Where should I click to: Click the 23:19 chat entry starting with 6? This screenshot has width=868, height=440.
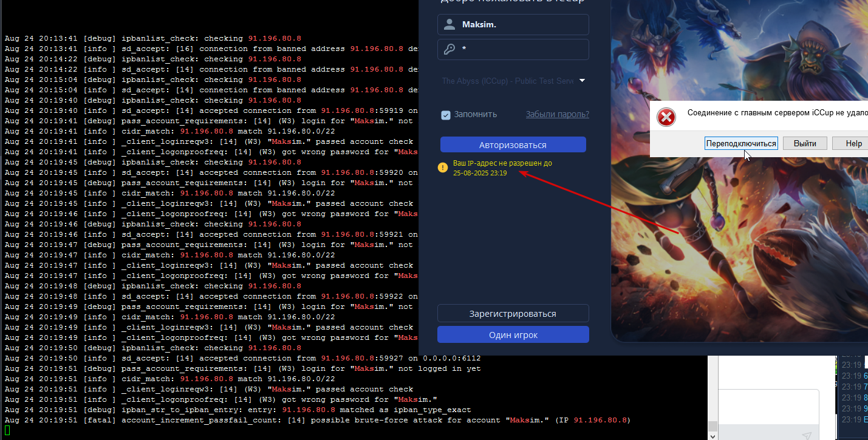click(x=854, y=376)
